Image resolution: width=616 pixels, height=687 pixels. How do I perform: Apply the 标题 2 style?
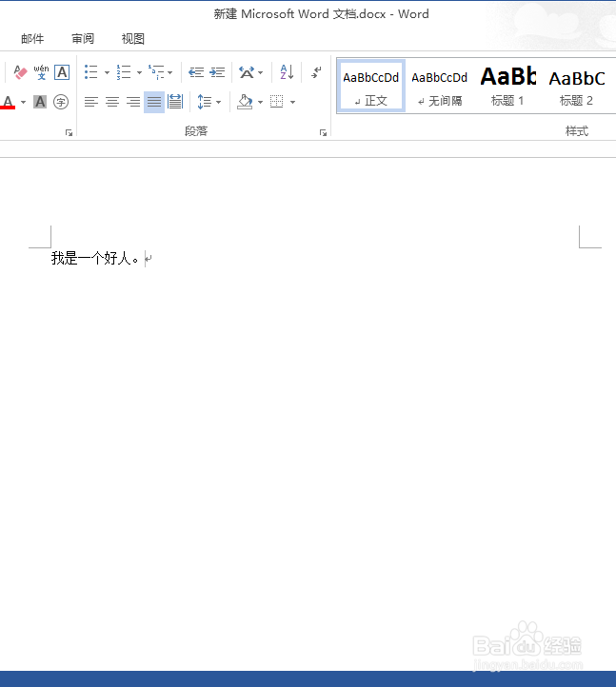click(577, 86)
